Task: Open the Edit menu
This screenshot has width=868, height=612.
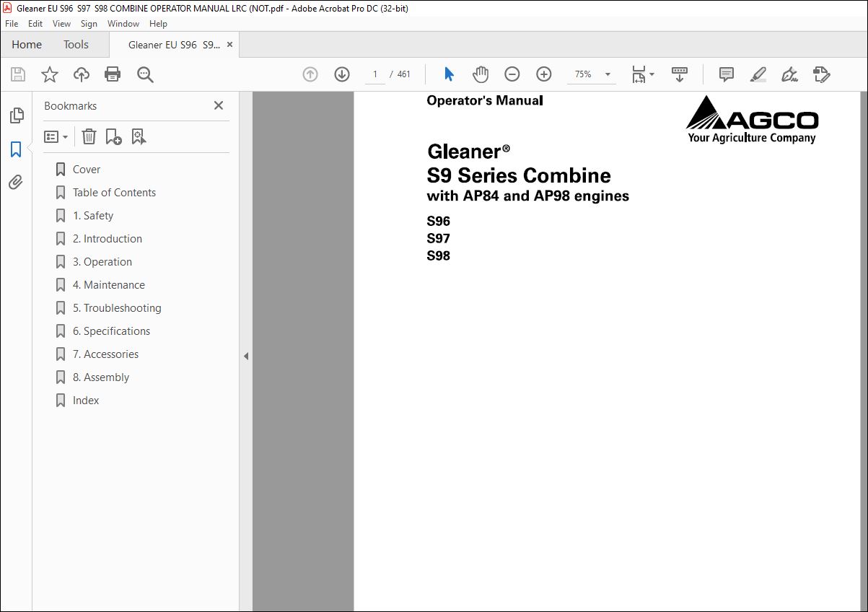Action: tap(35, 24)
